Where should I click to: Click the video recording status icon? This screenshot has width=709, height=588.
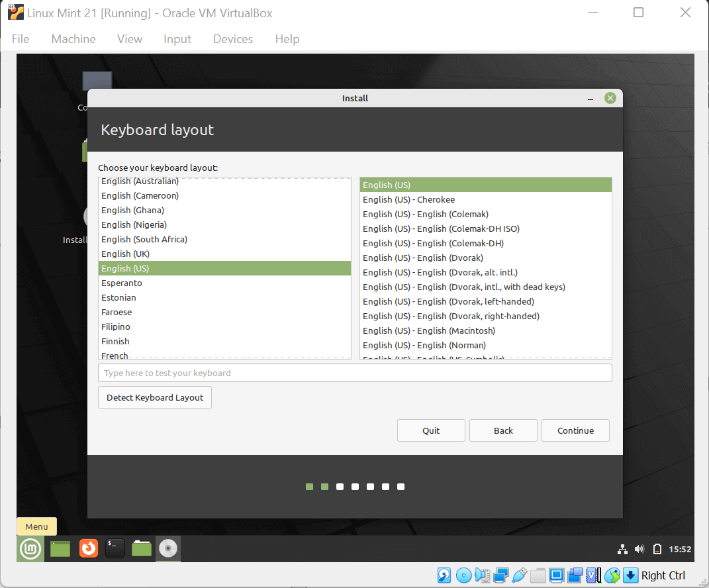575,575
